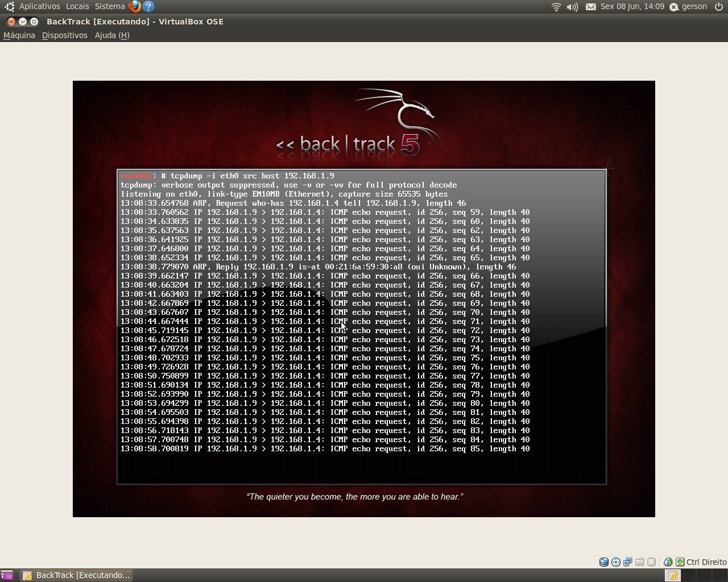This screenshot has width=728, height=582.
Task: Click the ICMP line with seq 59
Action: tap(325, 213)
